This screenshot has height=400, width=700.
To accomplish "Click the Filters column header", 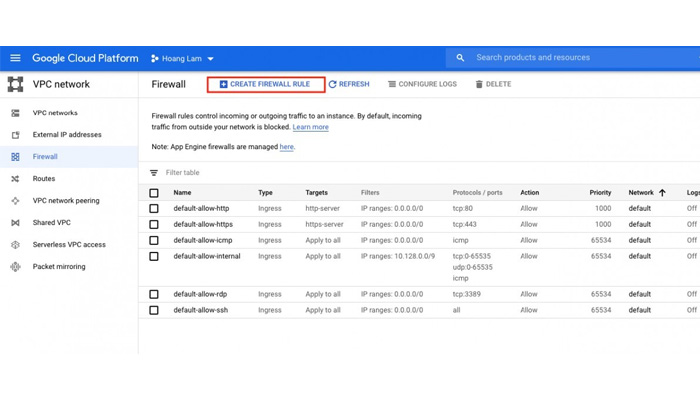I will [x=370, y=193].
